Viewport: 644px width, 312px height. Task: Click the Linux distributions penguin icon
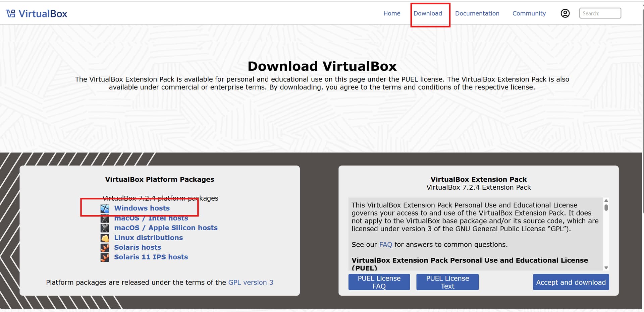[x=105, y=238]
